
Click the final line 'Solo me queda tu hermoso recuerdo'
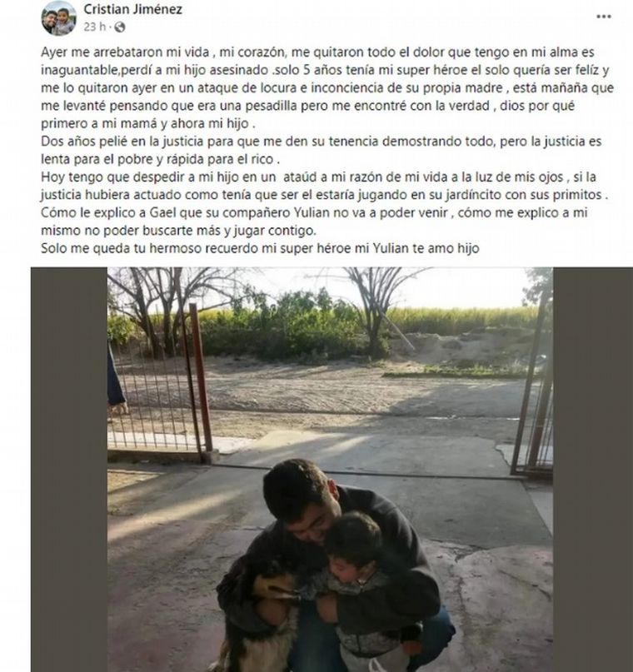260,248
